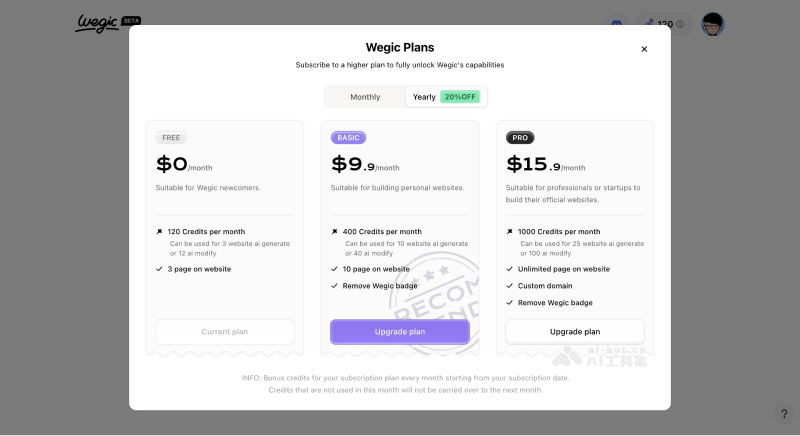
Task: Switch billing to Yearly
Action: (424, 97)
